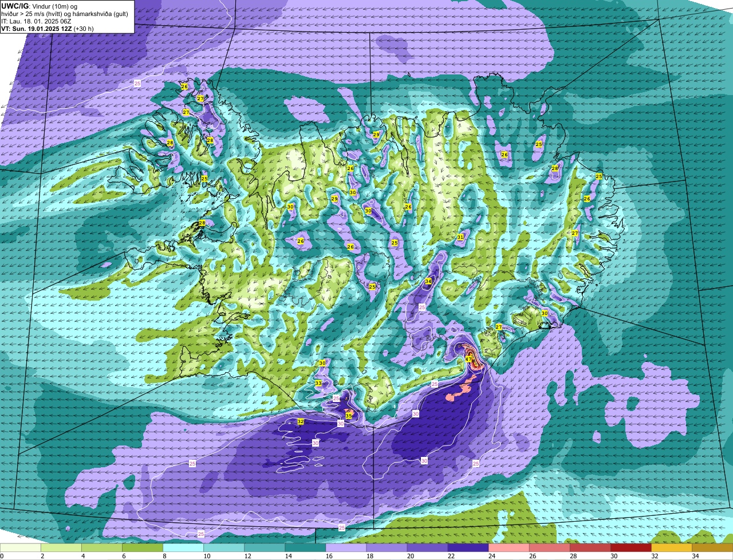This screenshot has height=560, width=733.
Task: Click the yellow peak-gust label reading 32
Action: click(x=301, y=421)
